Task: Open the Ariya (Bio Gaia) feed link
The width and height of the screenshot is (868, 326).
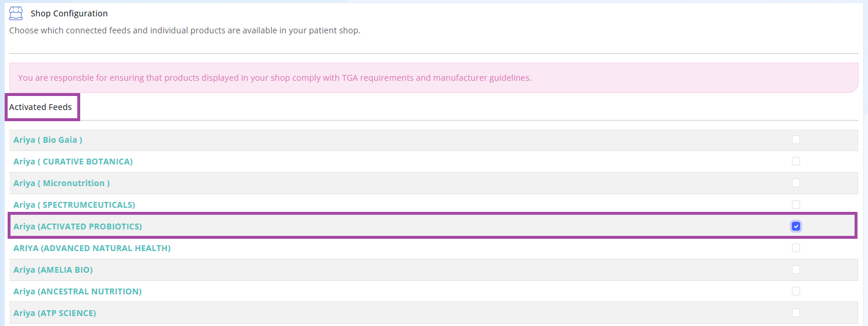Action: (48, 140)
